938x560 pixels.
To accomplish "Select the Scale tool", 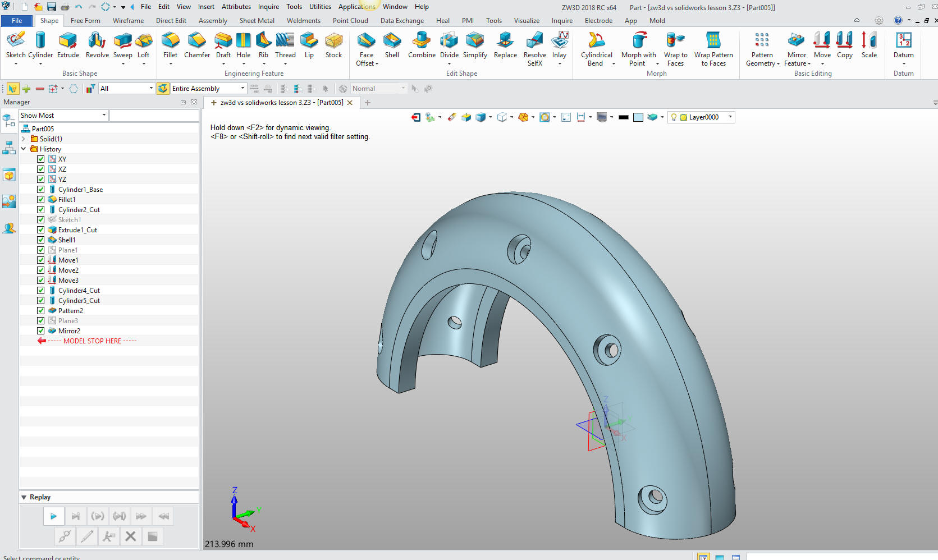I will (x=869, y=45).
